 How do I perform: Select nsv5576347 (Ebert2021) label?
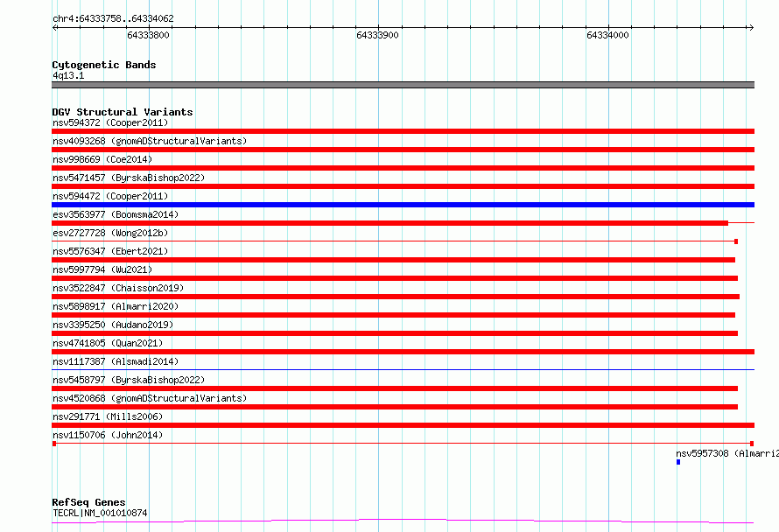pyautogui.click(x=110, y=251)
